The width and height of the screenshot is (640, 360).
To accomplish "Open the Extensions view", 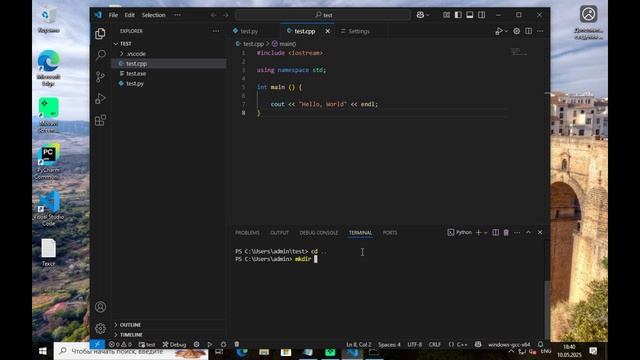I will point(100,120).
